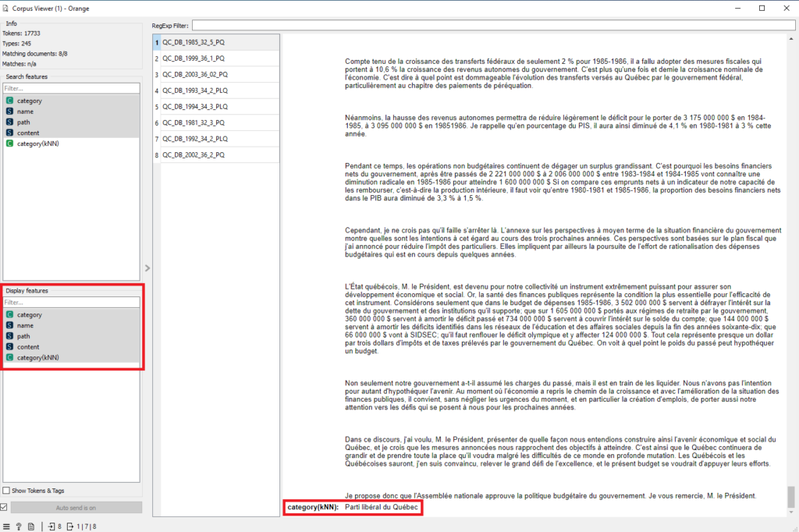Click the output data arrow icon

tap(71, 527)
